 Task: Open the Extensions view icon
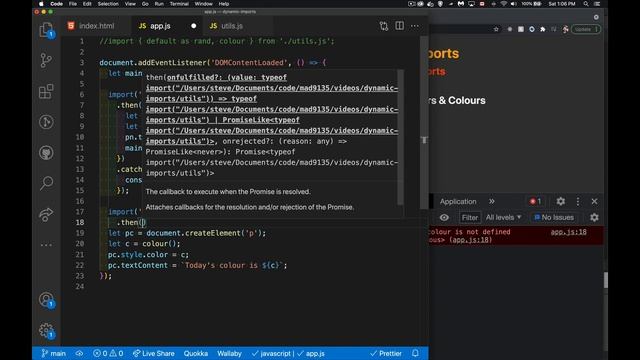[46, 91]
